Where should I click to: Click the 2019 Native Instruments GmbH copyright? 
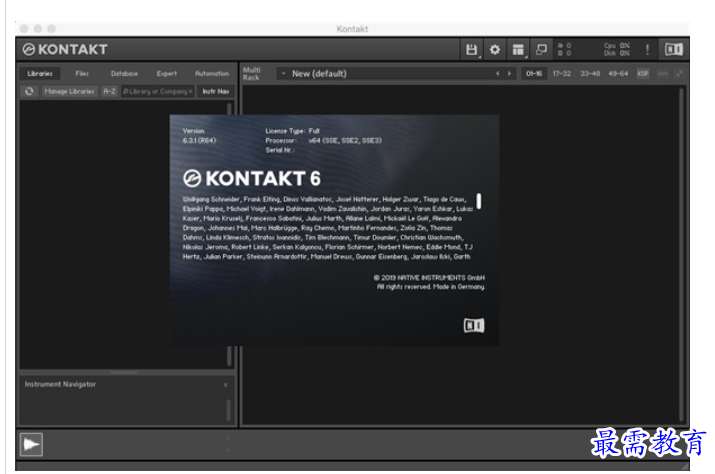tap(429, 277)
